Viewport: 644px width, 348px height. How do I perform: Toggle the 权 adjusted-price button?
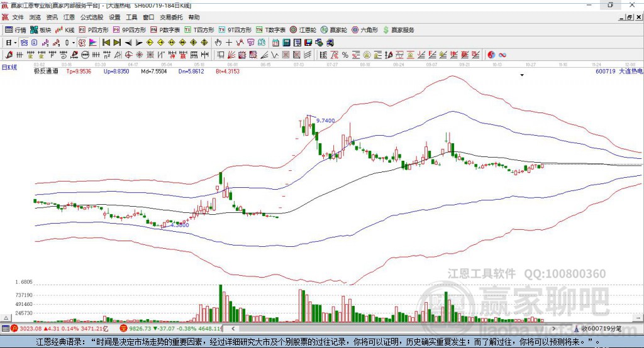point(82,43)
